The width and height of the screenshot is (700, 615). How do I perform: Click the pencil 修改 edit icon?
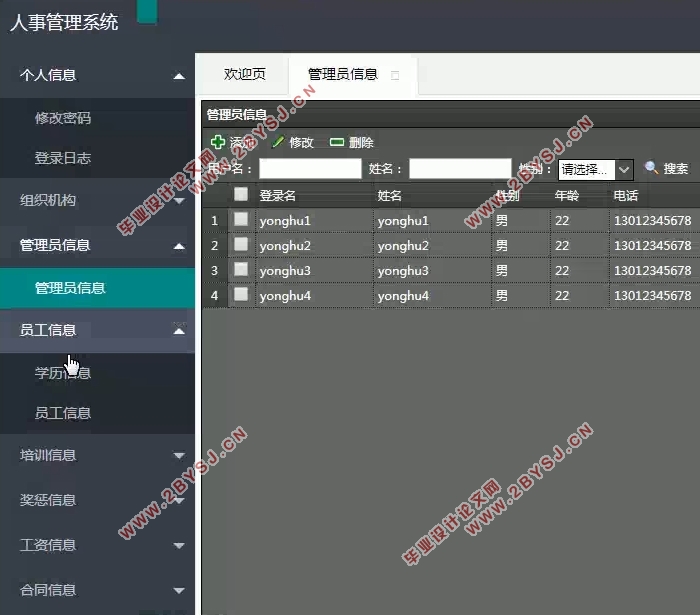(278, 143)
